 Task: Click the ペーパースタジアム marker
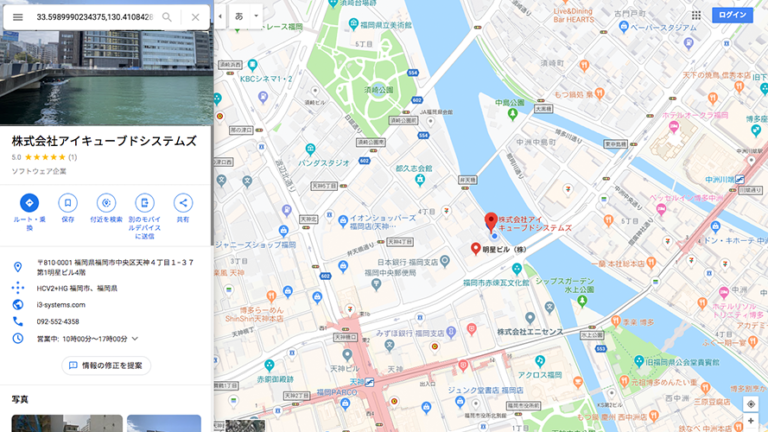[x=624, y=26]
